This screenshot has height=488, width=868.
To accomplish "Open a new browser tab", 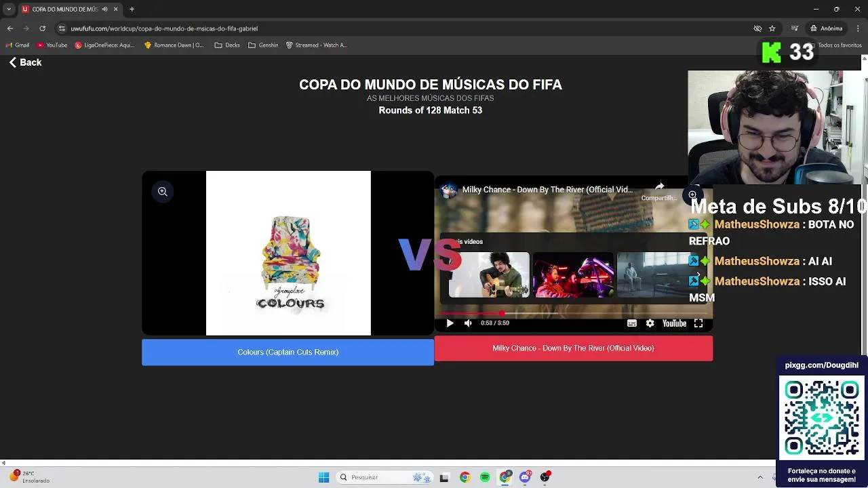I will click(132, 9).
